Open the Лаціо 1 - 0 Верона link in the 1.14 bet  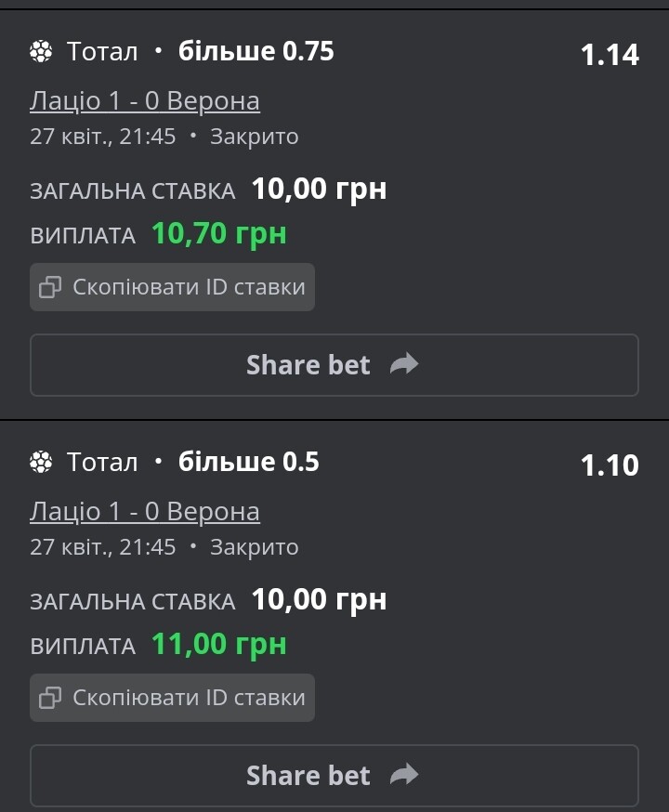point(144,101)
